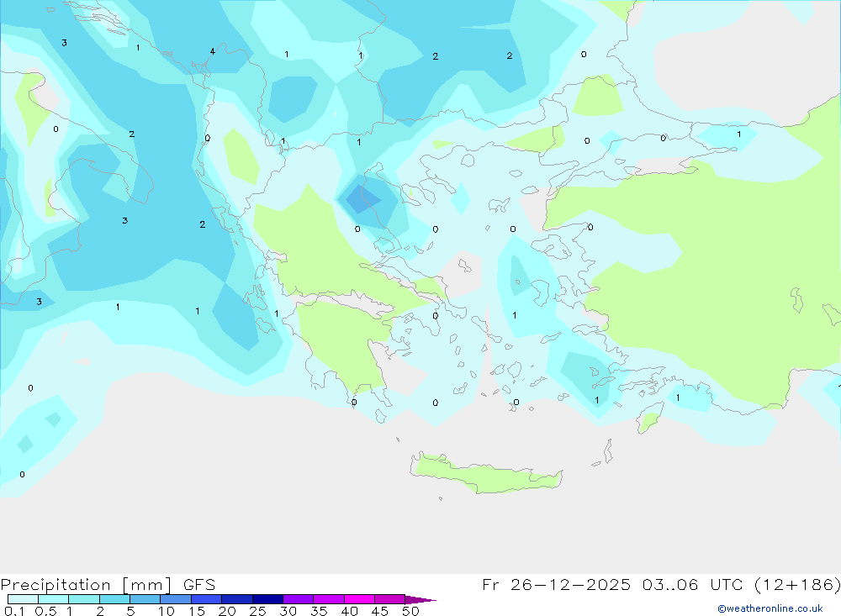Select the 0.5–1 mm legend color swatch

point(54,599)
